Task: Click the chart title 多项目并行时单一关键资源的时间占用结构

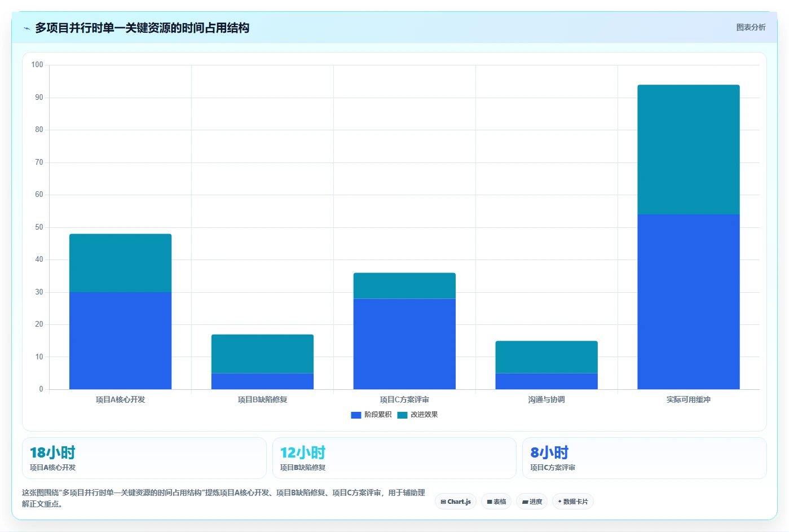Action: click(142, 28)
